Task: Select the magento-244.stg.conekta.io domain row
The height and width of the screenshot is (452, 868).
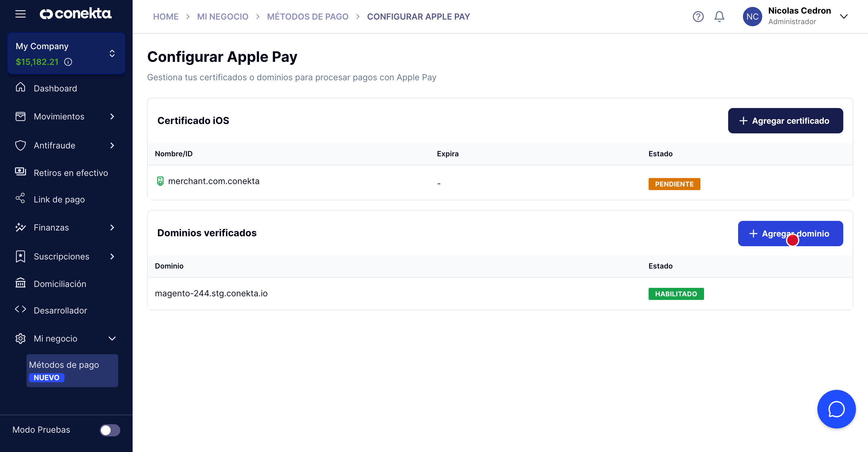Action: point(211,294)
